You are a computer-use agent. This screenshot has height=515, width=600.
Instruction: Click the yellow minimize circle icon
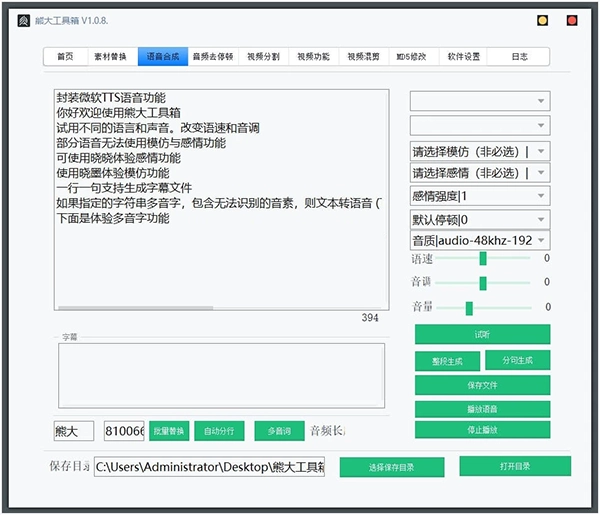542,19
